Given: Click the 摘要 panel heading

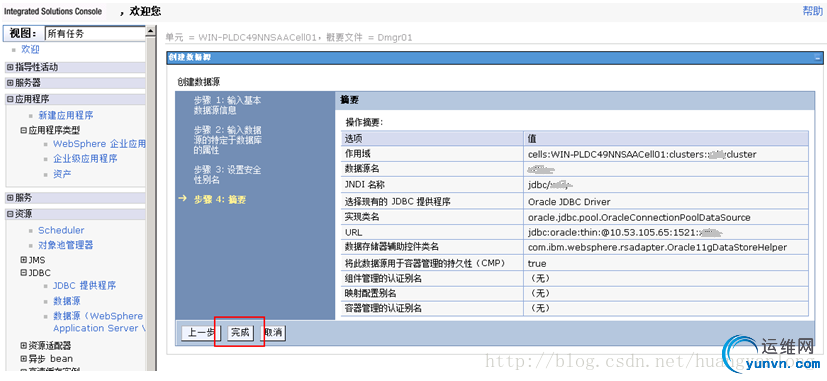Looking at the screenshot, I should [350, 100].
